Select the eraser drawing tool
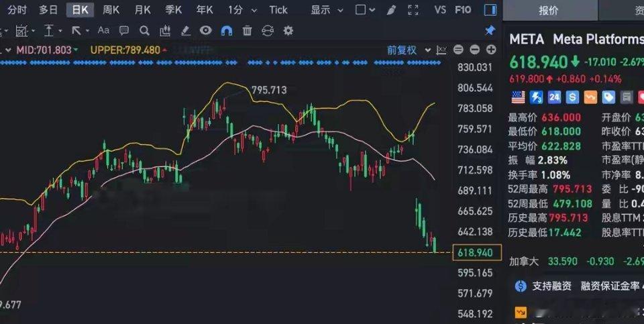 (x=185, y=30)
